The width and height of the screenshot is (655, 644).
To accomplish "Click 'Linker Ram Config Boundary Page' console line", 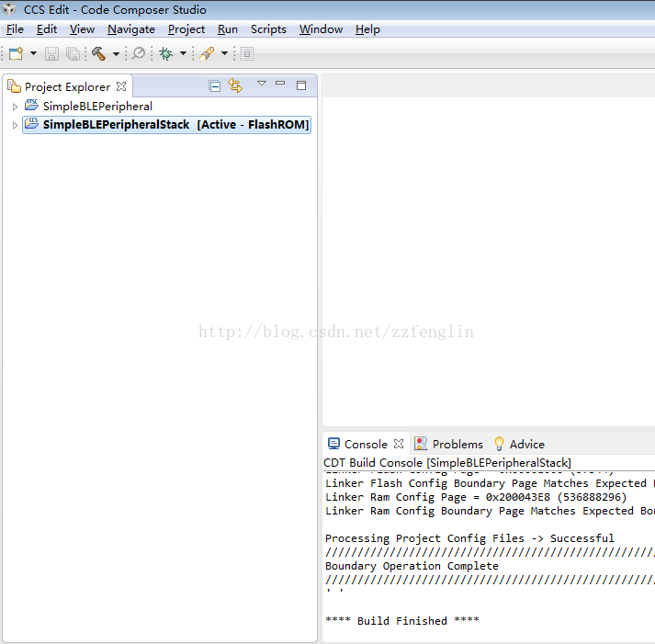I will click(490, 511).
